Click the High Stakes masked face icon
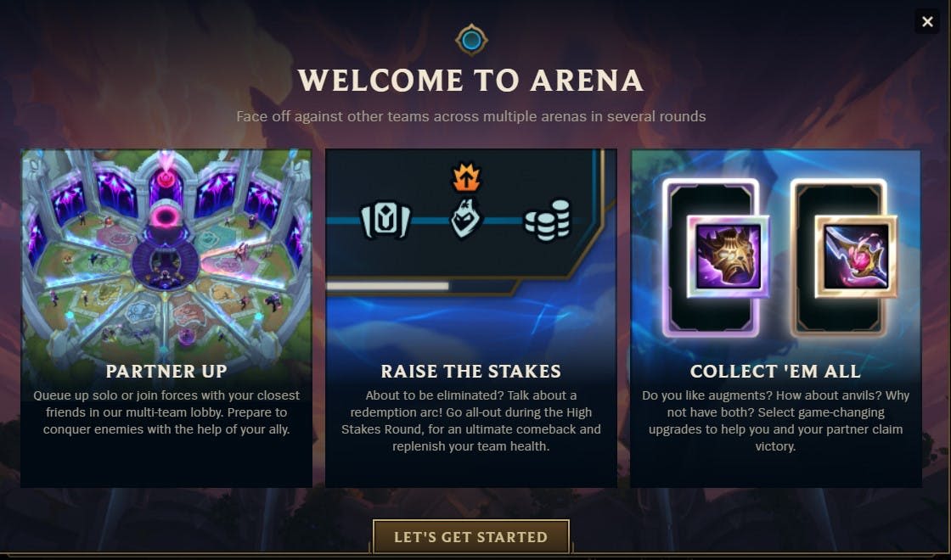This screenshot has height=560, width=951. pyautogui.click(x=466, y=218)
